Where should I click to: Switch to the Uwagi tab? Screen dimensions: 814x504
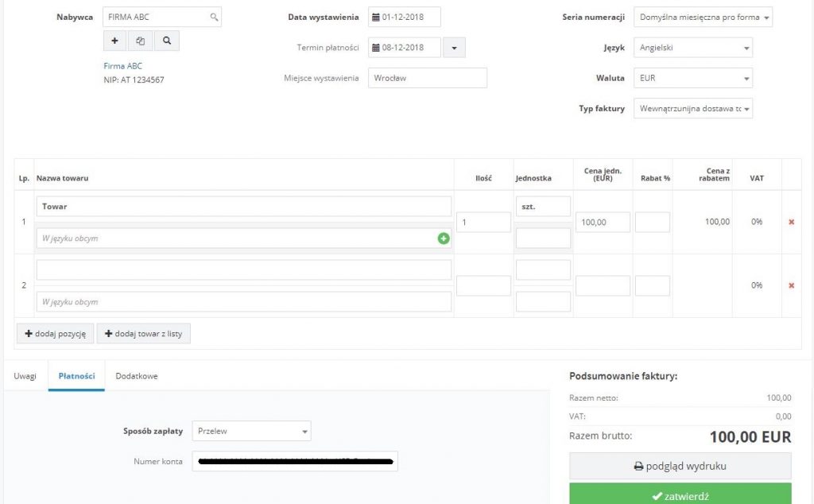25,376
